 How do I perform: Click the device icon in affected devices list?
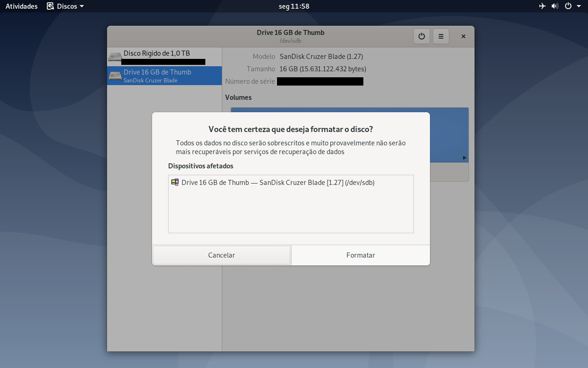tap(175, 182)
